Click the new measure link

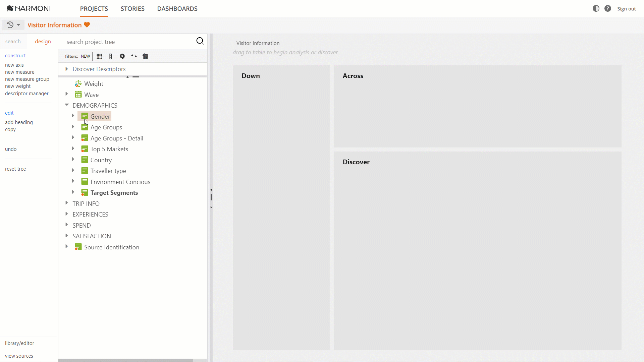(20, 72)
